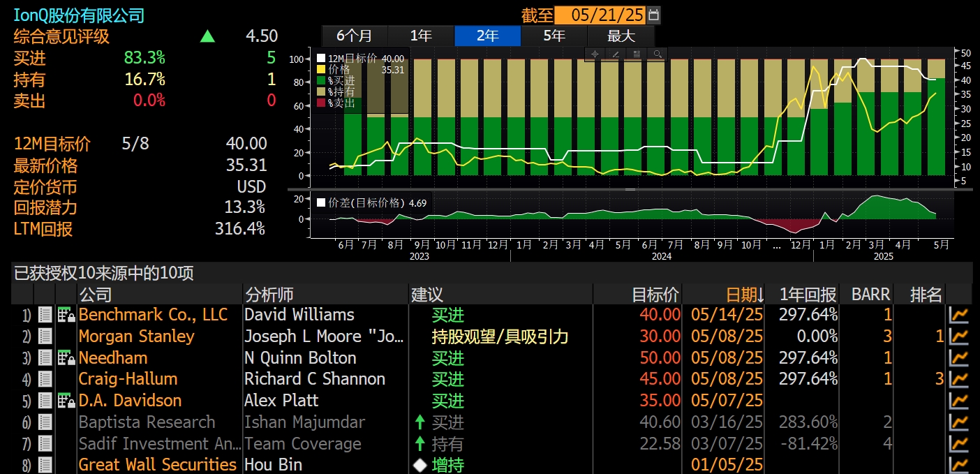
Task: Toggle the green %买进 legend swatch
Action: pos(321,81)
